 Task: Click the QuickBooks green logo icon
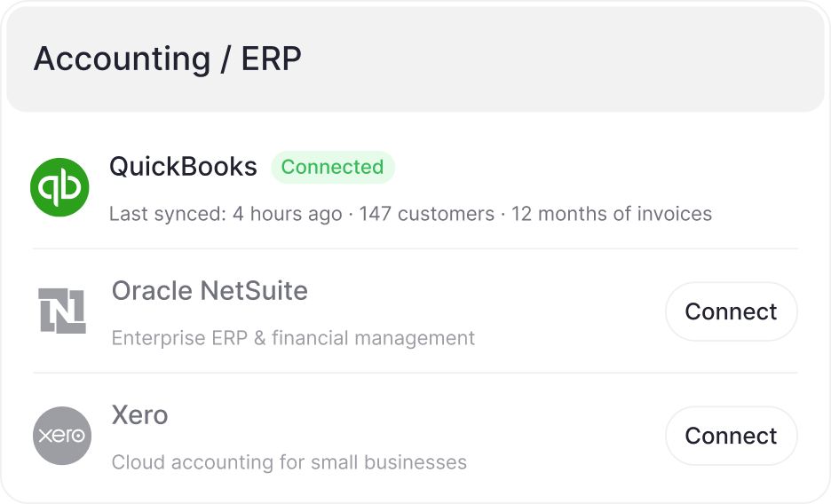[60, 187]
